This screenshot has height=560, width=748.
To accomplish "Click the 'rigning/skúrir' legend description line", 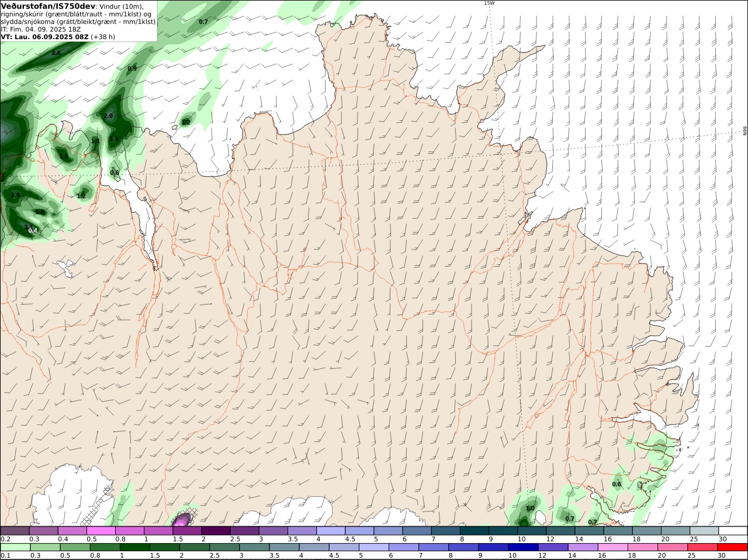I will 76,14.
